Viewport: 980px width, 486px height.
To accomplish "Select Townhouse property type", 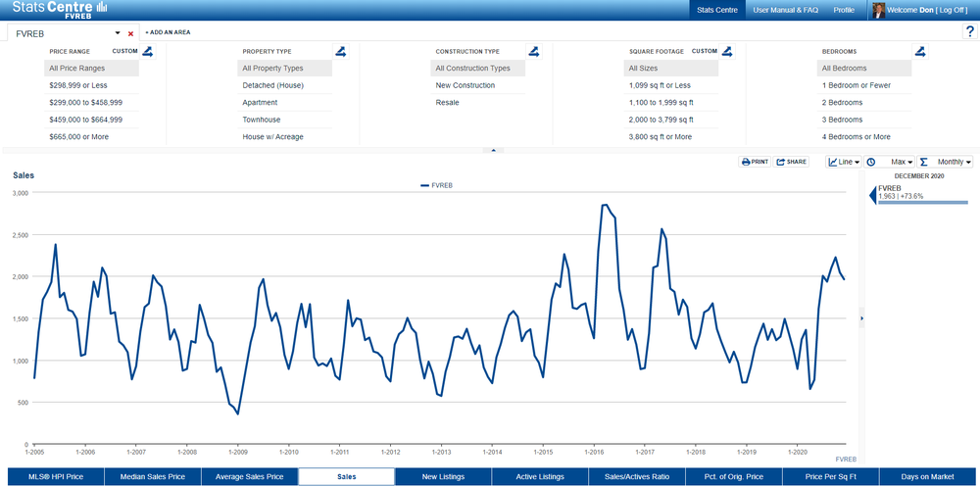I will [x=285, y=120].
